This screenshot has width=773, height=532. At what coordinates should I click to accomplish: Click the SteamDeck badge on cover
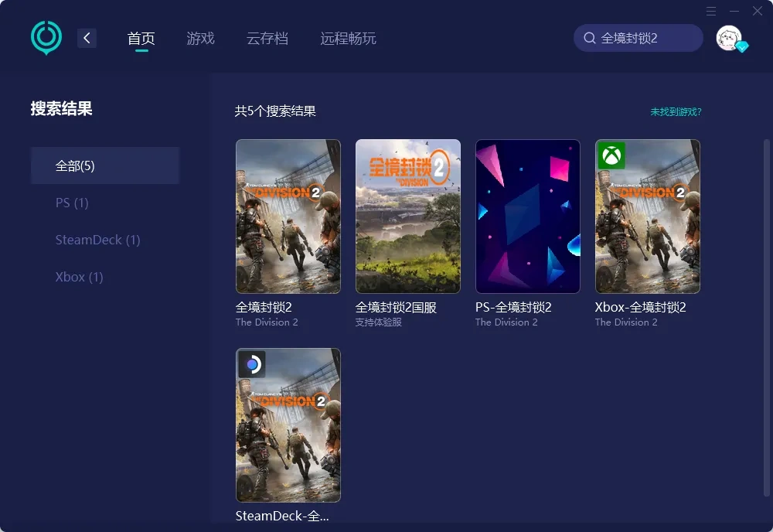tap(252, 364)
